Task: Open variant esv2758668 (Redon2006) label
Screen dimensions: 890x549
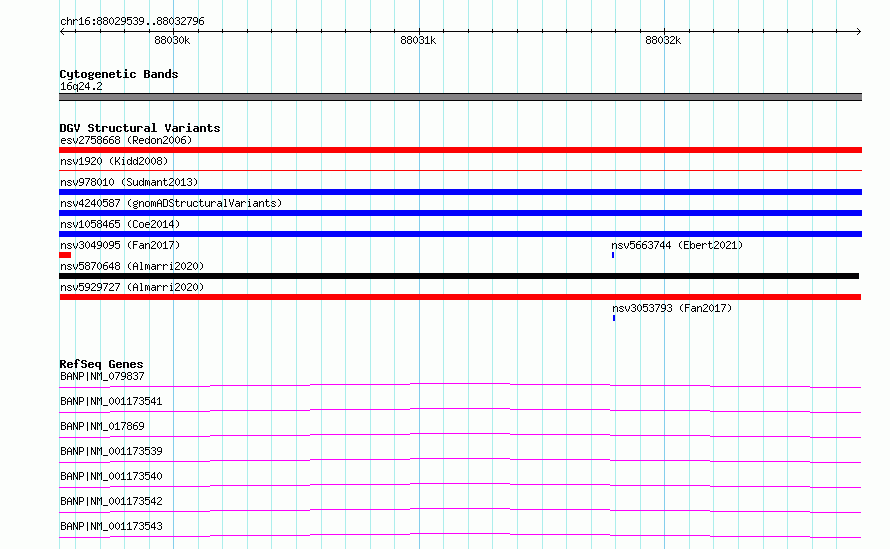Action: (x=126, y=140)
